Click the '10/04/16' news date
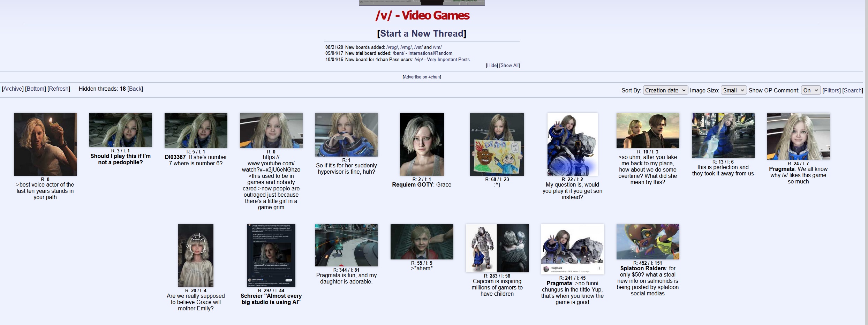This screenshot has height=325, width=868. [x=334, y=60]
